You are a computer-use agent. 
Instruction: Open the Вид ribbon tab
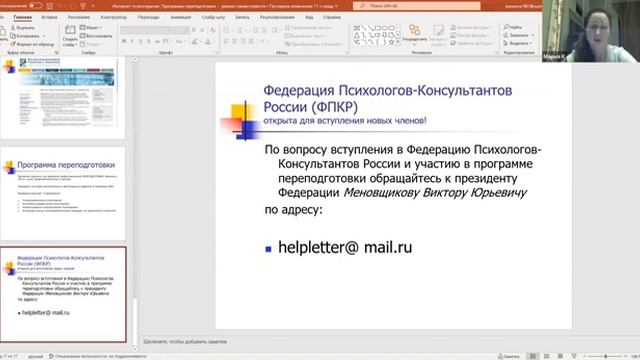tap(309, 18)
